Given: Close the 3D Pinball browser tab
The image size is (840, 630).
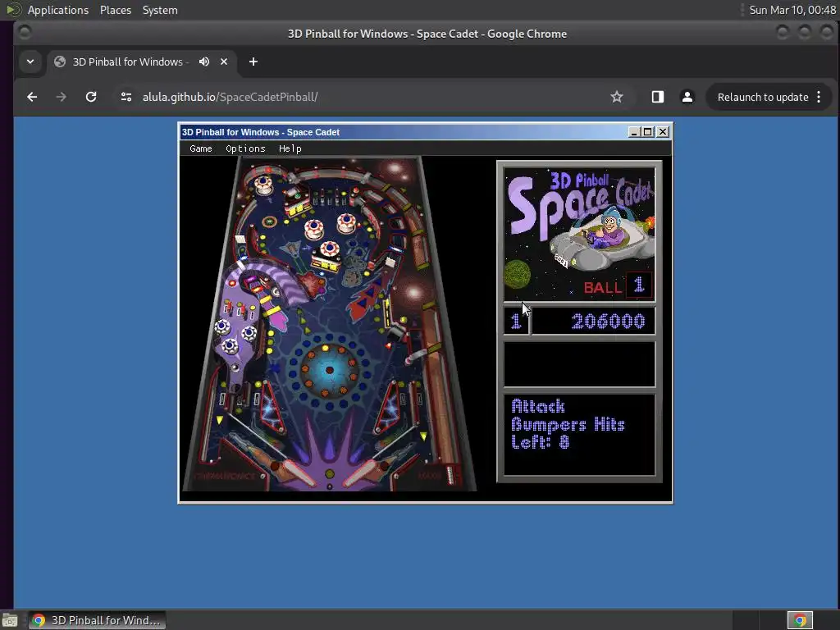Looking at the screenshot, I should click(x=224, y=62).
